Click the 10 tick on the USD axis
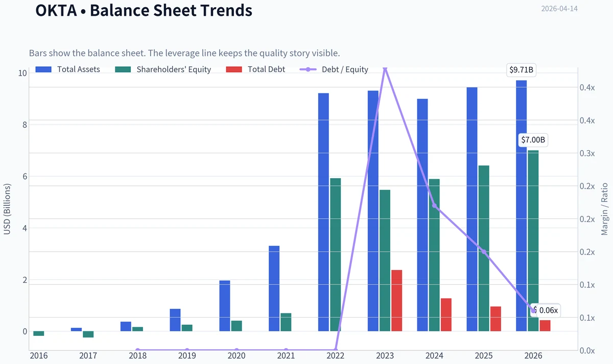 22,73
